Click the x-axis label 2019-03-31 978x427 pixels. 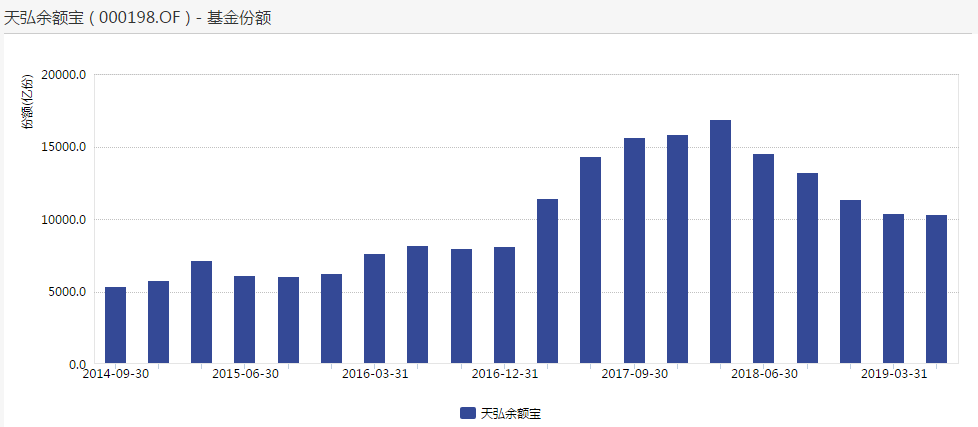click(x=894, y=374)
